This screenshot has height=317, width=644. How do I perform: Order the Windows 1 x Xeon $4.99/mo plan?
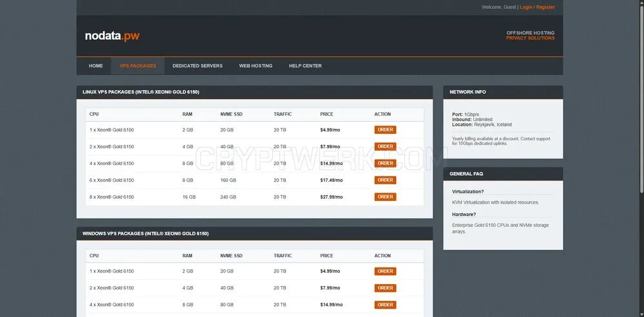pyautogui.click(x=385, y=271)
